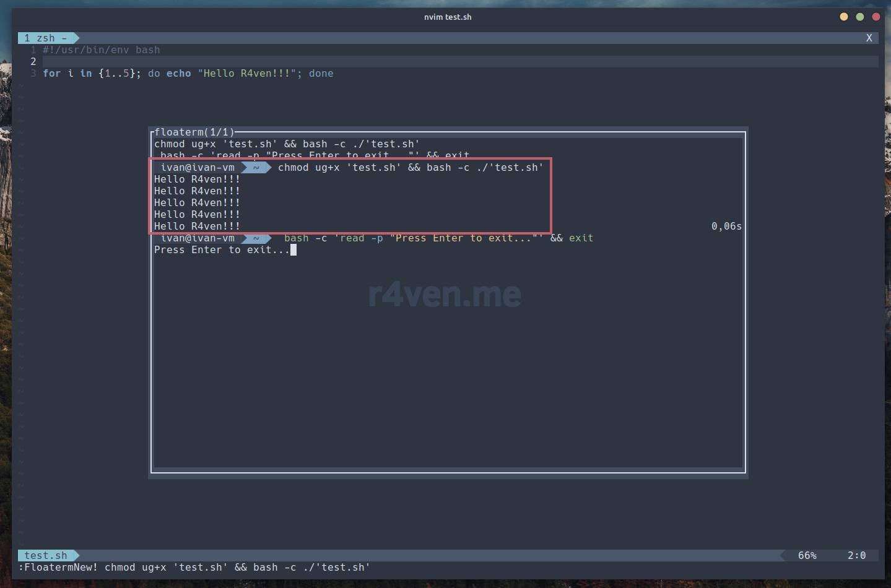Close the tab using the tabline X

869,38
